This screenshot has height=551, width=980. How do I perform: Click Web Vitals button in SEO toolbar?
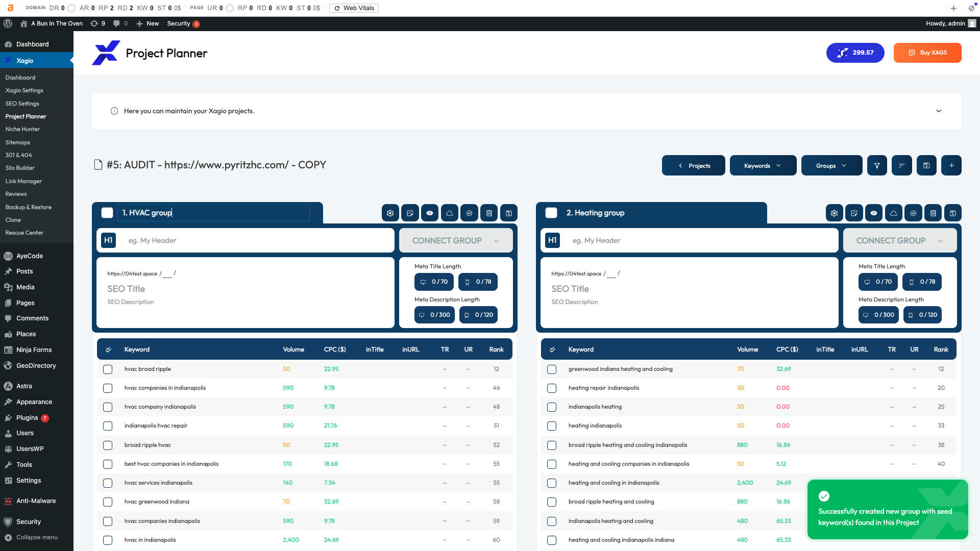pyautogui.click(x=354, y=8)
